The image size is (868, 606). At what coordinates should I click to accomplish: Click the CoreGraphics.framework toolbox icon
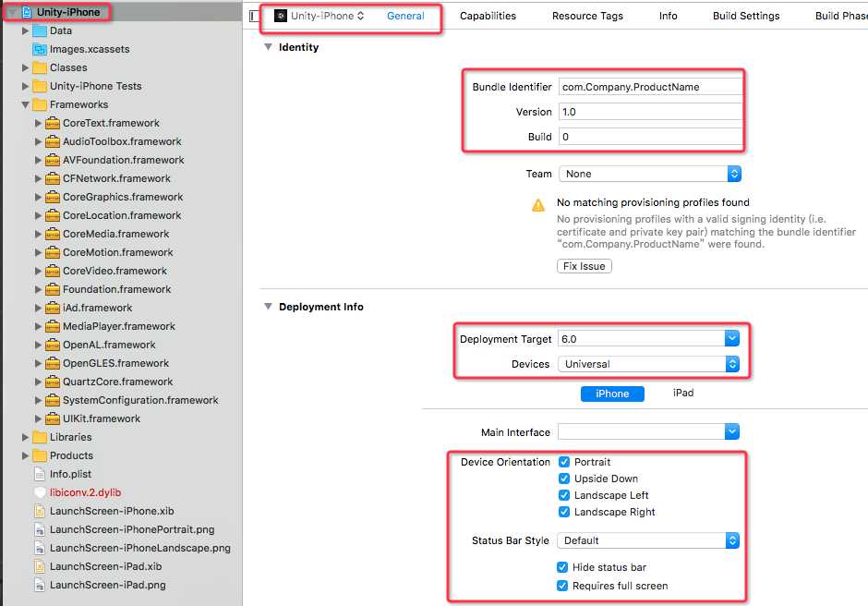tap(53, 197)
